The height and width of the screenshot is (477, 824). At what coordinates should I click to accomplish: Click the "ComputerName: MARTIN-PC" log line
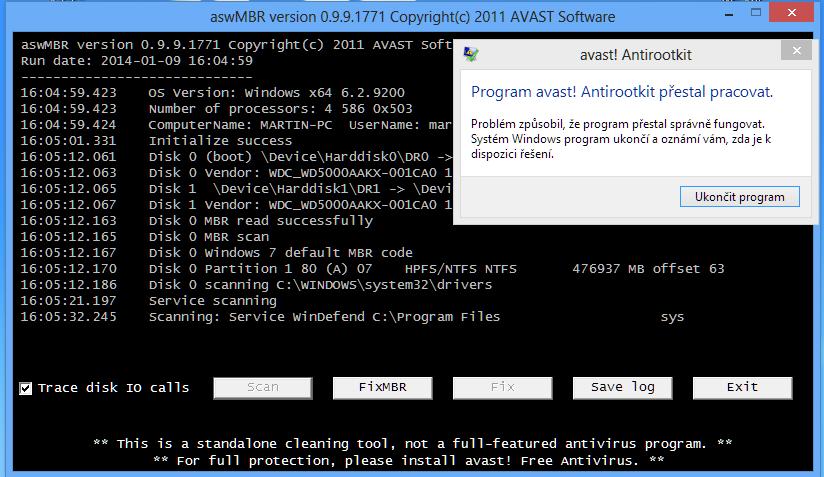coord(236,125)
